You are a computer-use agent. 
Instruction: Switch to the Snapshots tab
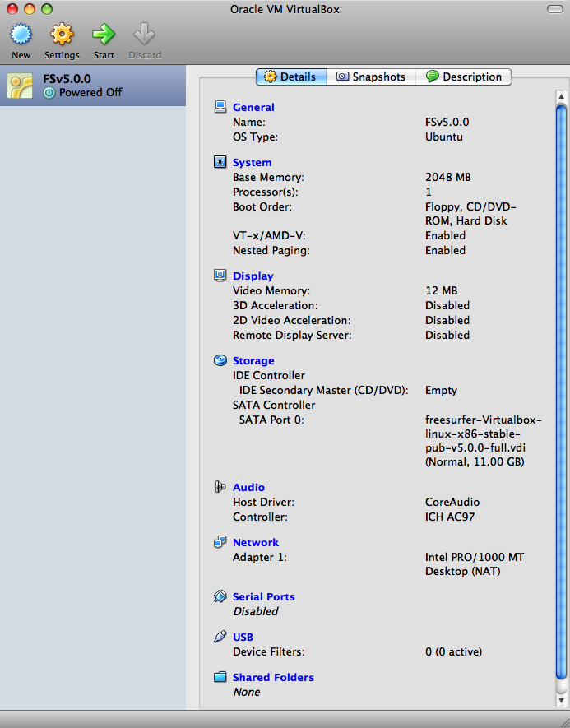pos(370,77)
